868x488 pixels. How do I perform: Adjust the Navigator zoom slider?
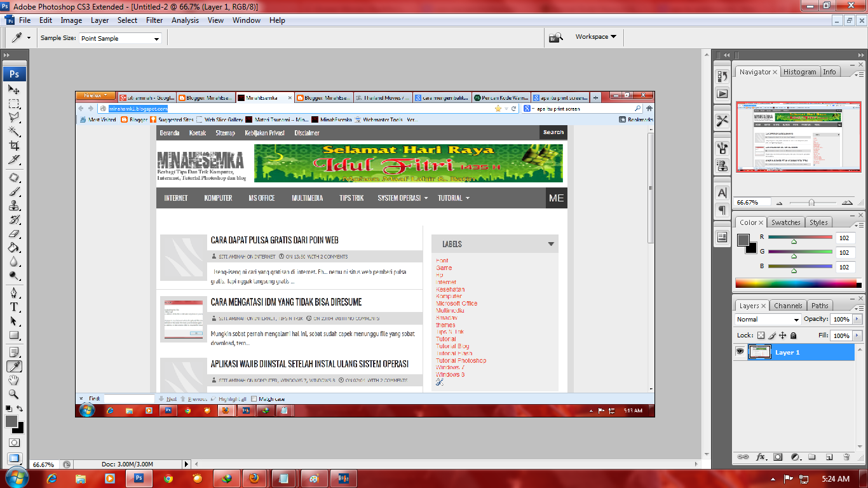click(811, 203)
